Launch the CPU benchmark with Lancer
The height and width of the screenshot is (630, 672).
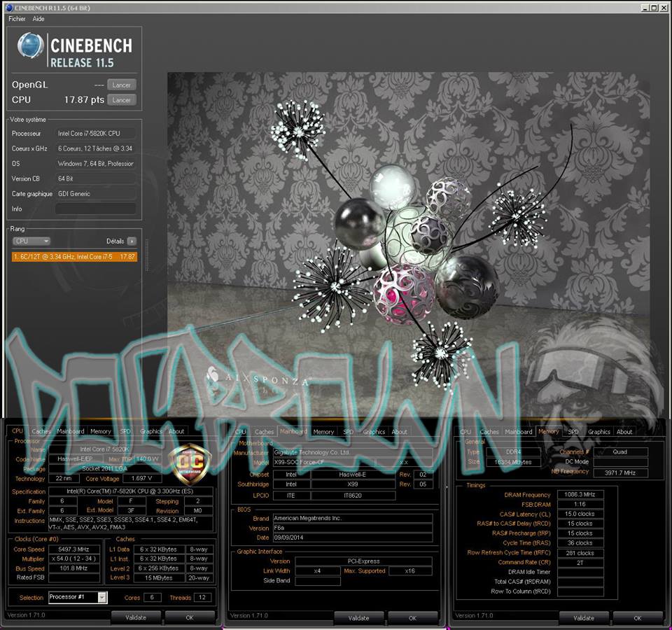(x=122, y=100)
